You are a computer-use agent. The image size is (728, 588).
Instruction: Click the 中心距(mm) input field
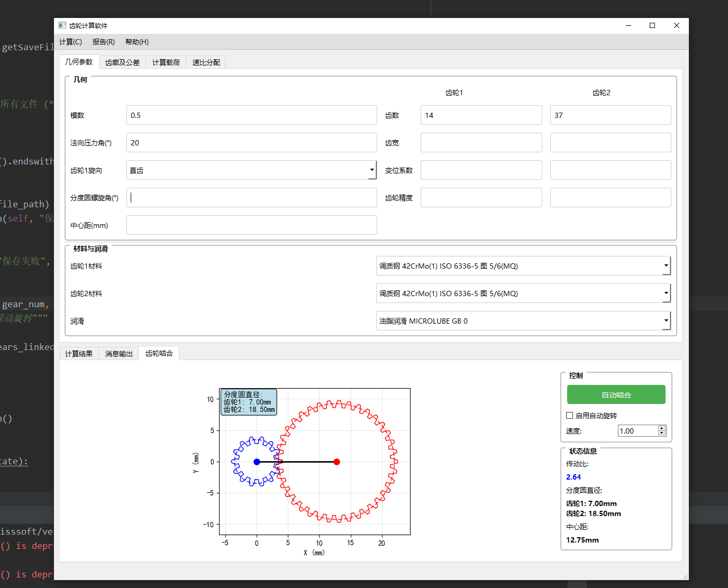[251, 225]
